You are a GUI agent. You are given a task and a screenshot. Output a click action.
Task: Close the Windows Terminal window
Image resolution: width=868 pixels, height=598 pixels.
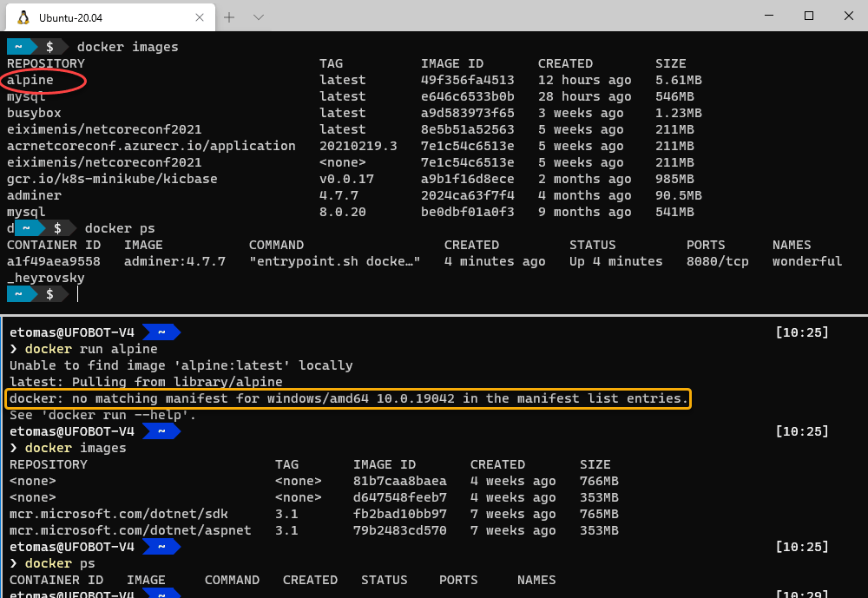click(x=848, y=16)
